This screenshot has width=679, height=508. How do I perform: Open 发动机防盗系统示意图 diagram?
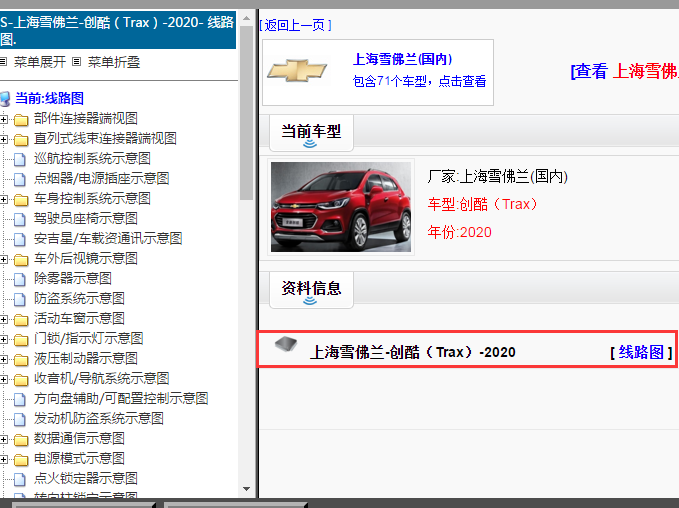tap(99, 418)
